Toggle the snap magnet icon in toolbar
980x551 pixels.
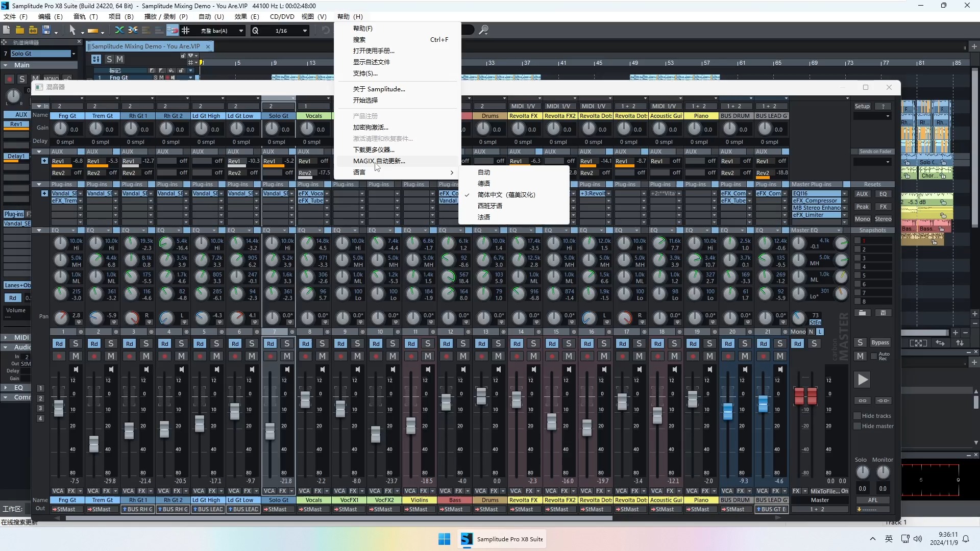[x=173, y=31]
